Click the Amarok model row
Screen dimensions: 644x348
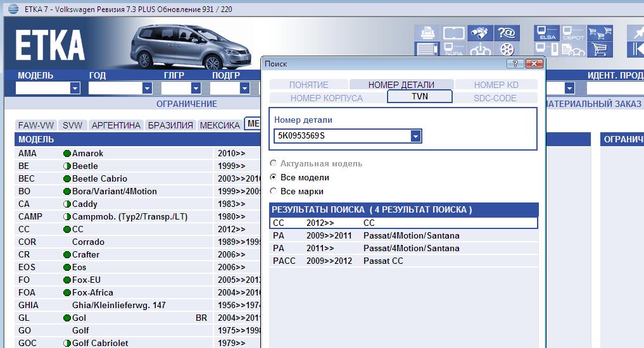pos(87,153)
